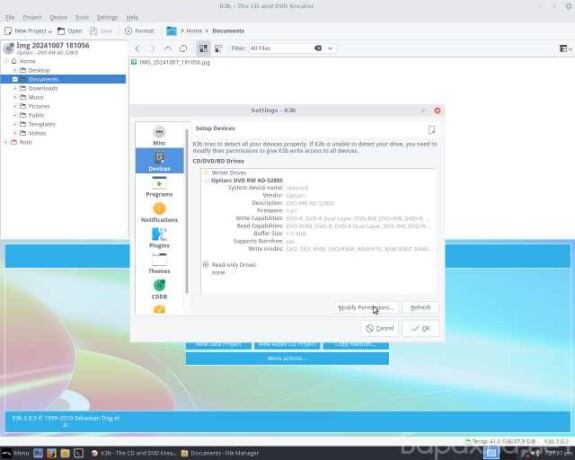Click Home in the breadcrumb path
The width and height of the screenshot is (575, 460).
[194, 31]
